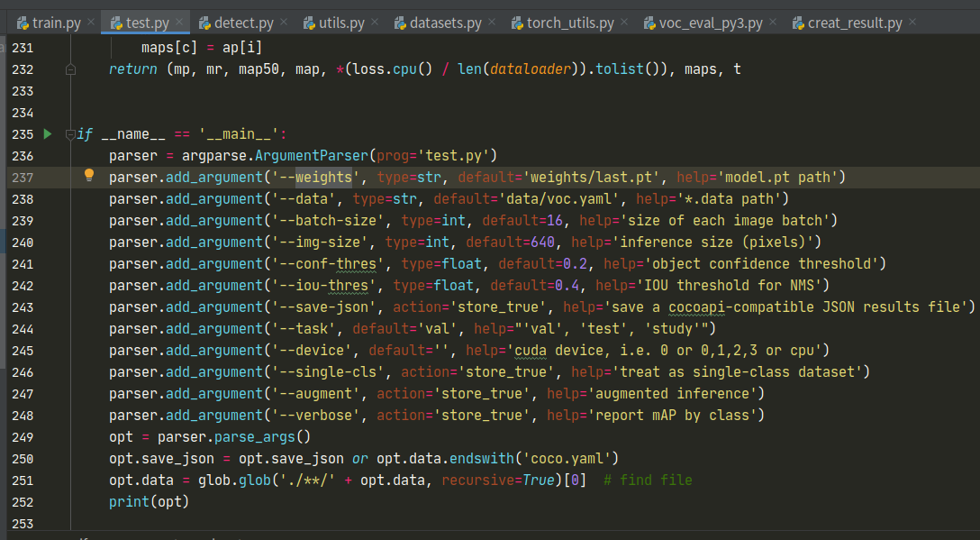Image resolution: width=980 pixels, height=540 pixels.
Task: Close the voc_eval_py3.py tab
Action: 773,22
